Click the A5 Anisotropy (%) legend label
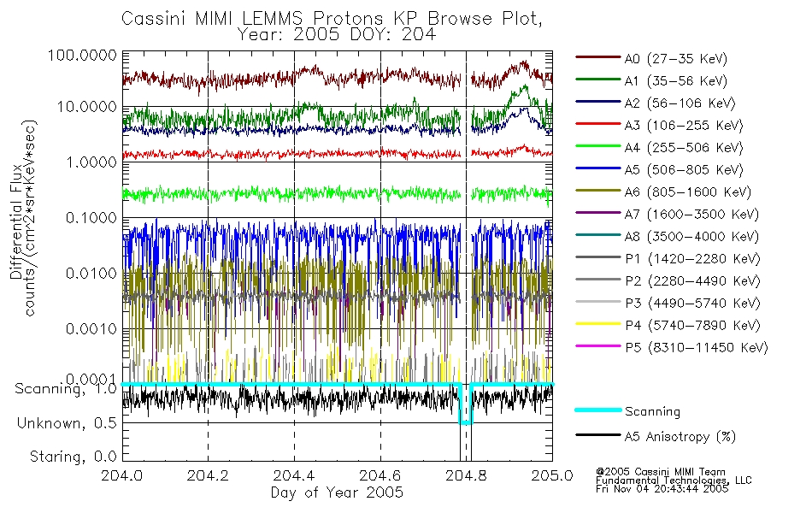The image size is (812, 513). coord(680,437)
